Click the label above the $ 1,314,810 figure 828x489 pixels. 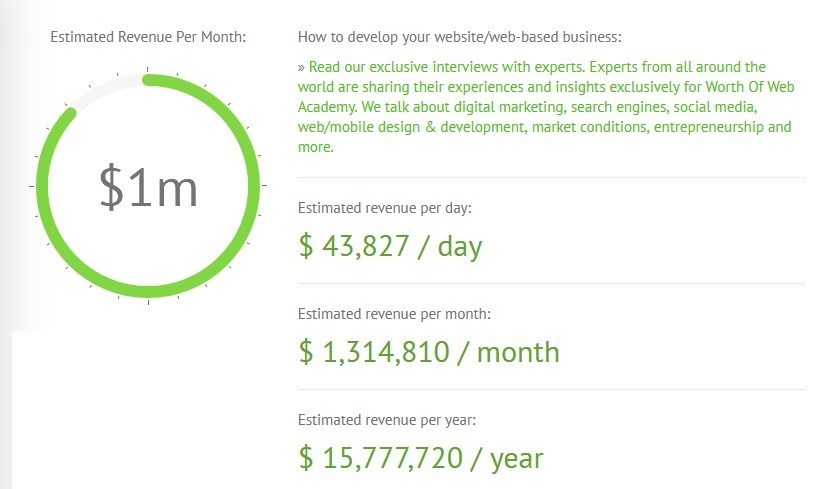pyautogui.click(x=394, y=314)
